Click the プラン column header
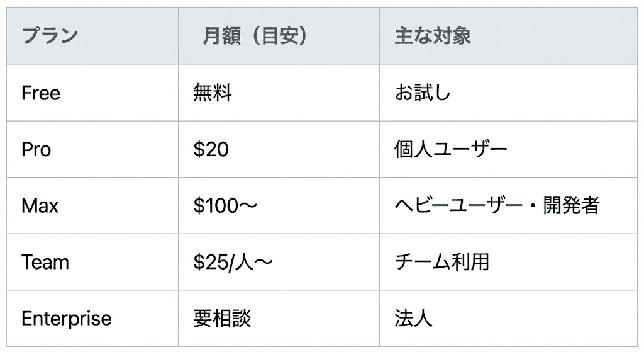Viewport: 644px width, 352px height. tap(49, 36)
